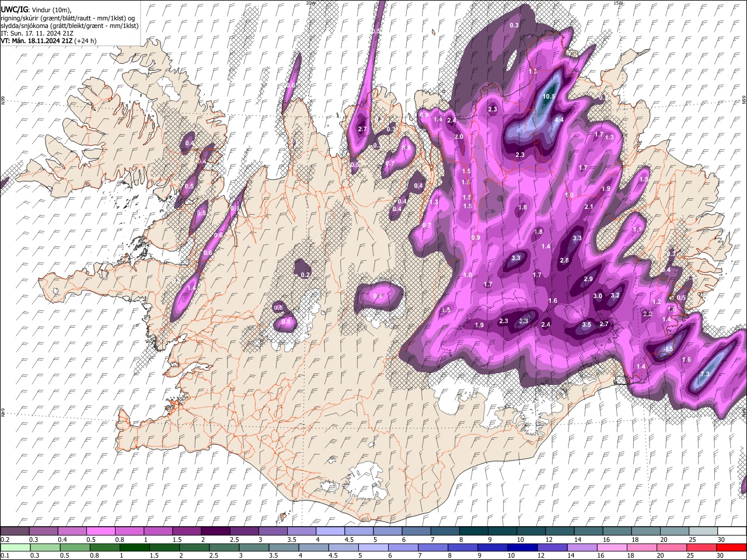Select the mauve 0.2–0.3 snow legend swatch
The width and height of the screenshot is (747, 560).
[x=15, y=531]
